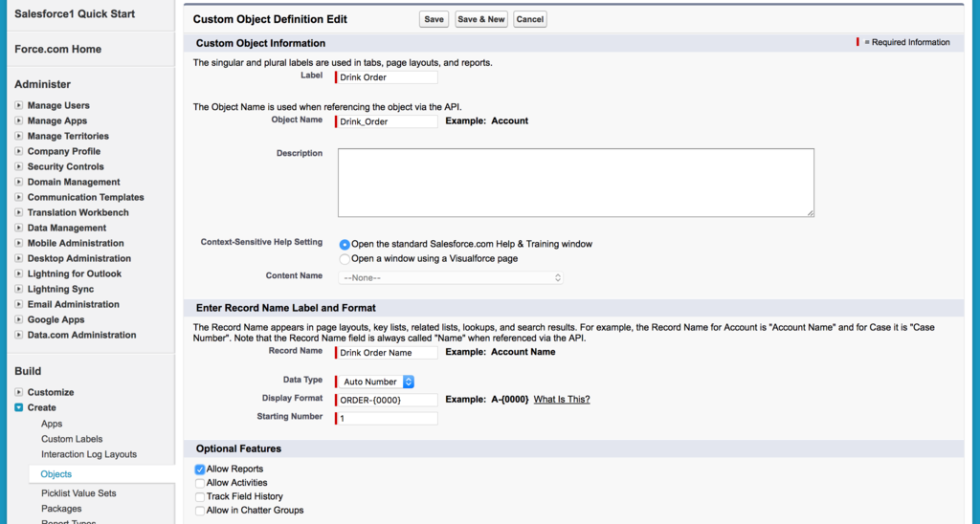Click into the Description text area

[x=575, y=183]
